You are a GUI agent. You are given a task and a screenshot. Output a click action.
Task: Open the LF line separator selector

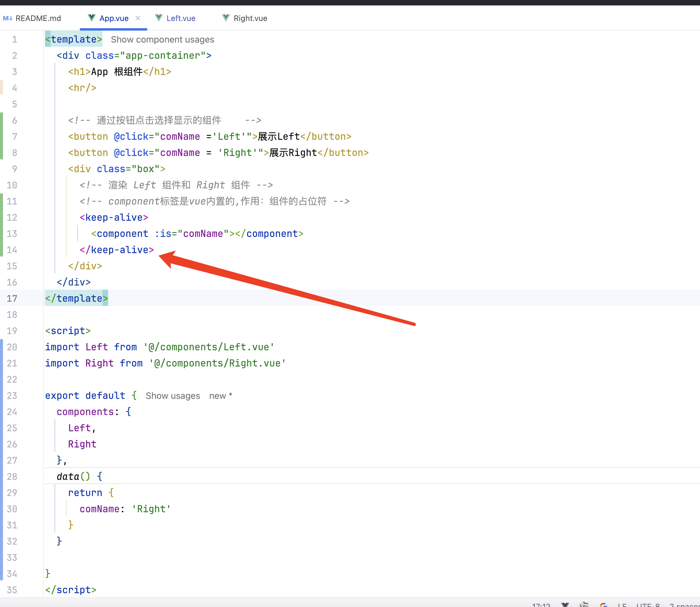tap(622, 605)
